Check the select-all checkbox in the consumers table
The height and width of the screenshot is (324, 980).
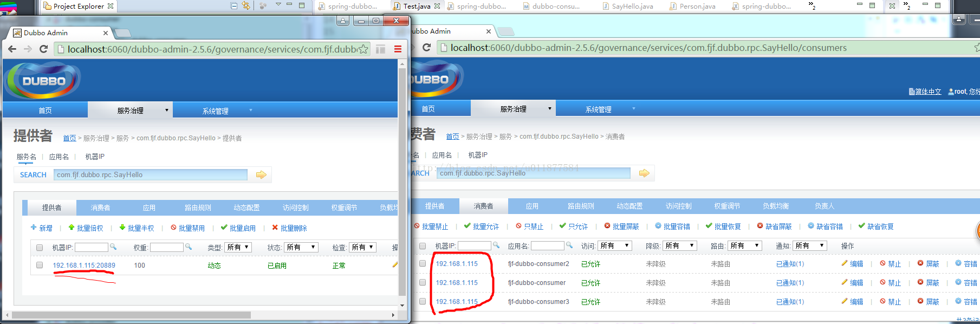[x=423, y=245]
